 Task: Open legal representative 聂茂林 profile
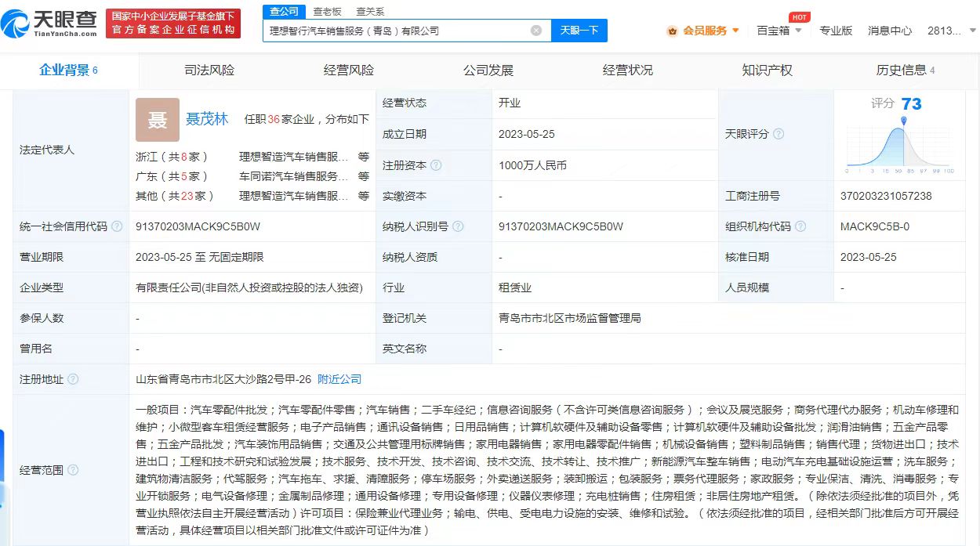click(207, 119)
